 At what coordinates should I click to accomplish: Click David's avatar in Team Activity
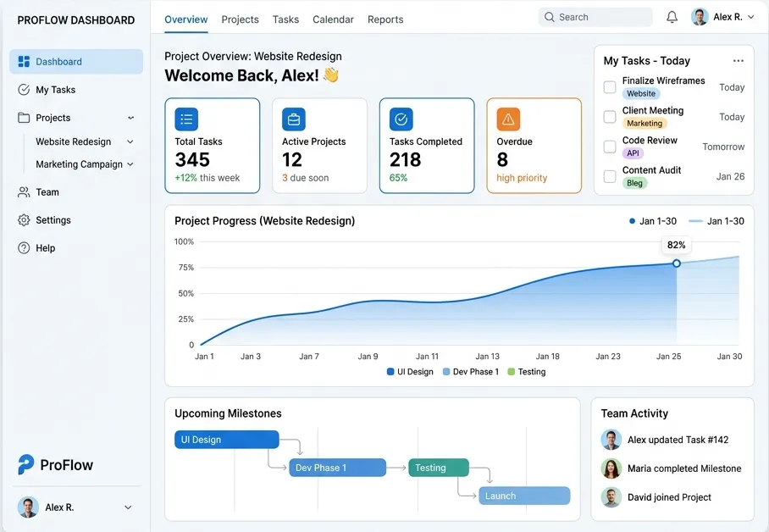point(611,497)
